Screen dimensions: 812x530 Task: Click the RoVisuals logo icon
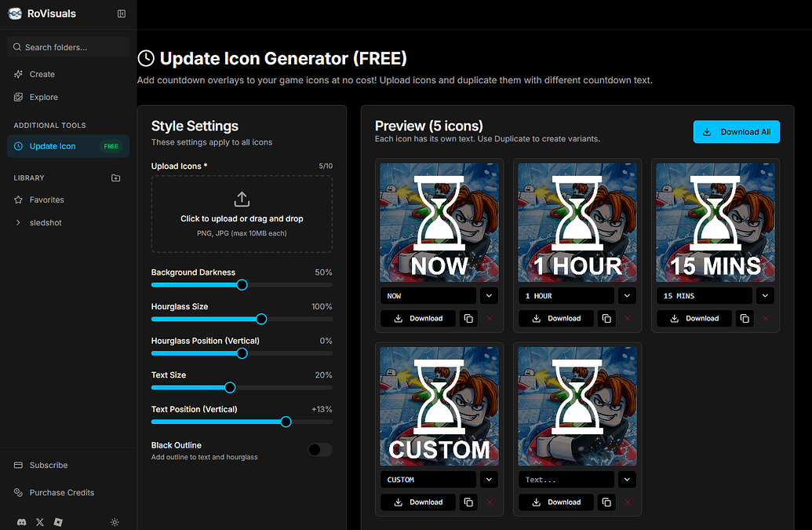coord(15,13)
